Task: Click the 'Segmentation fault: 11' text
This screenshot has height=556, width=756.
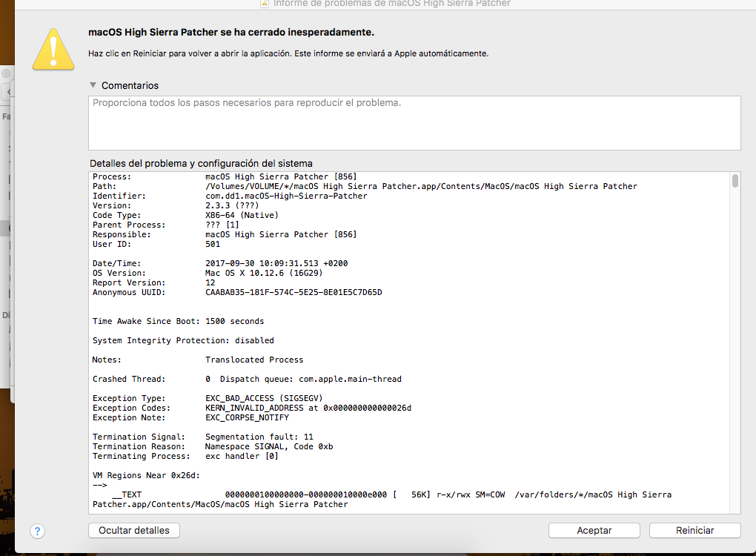Action: pyautogui.click(x=259, y=437)
